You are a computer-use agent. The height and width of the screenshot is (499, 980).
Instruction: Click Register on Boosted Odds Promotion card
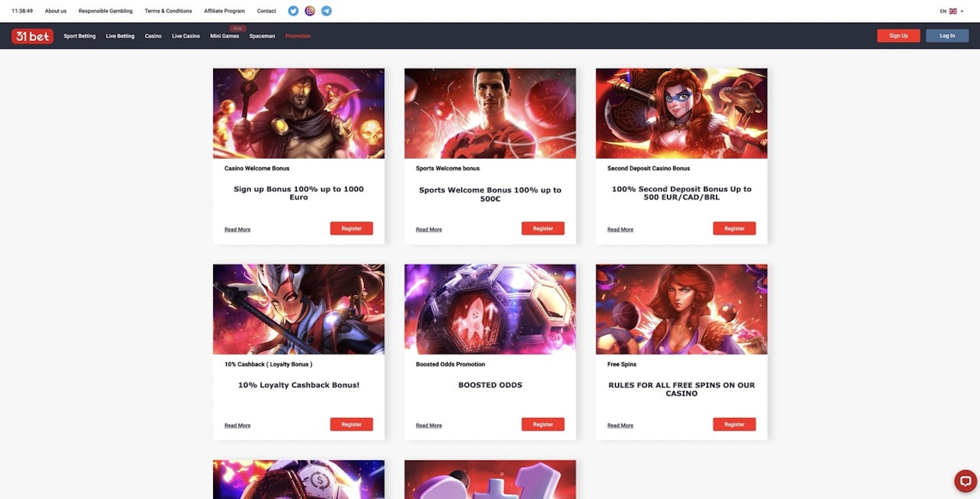543,424
